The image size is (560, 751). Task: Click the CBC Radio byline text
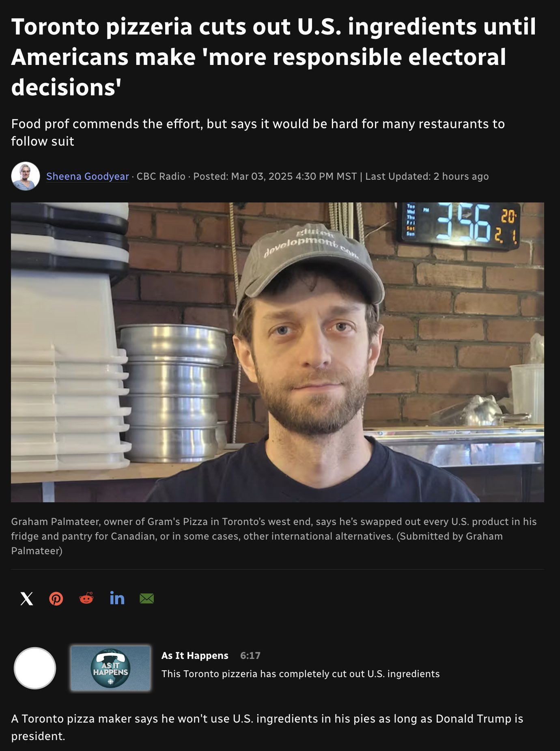click(161, 176)
